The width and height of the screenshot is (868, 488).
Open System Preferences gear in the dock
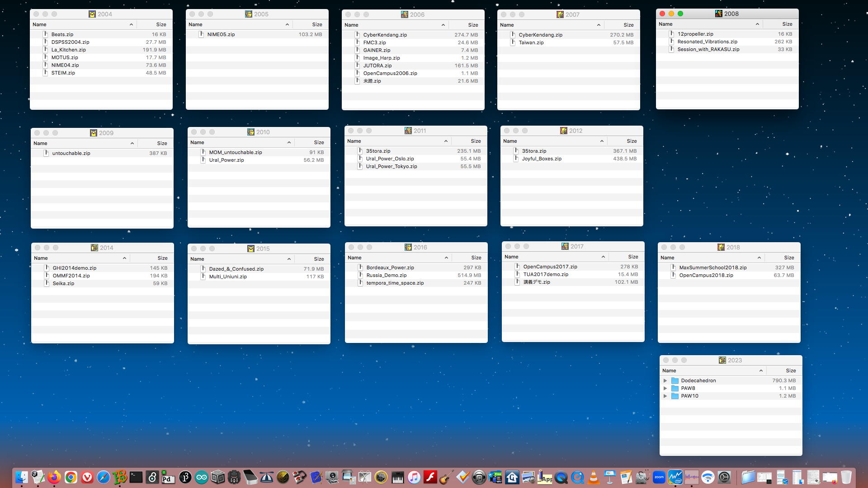(x=724, y=477)
